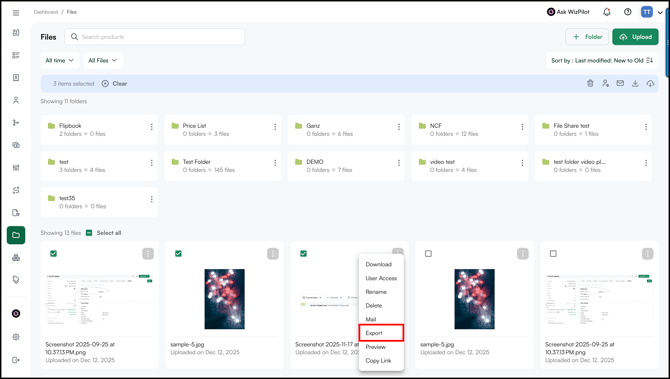Open the Files folder icon in sidebar
Image resolution: width=670 pixels, height=379 pixels.
(16, 235)
